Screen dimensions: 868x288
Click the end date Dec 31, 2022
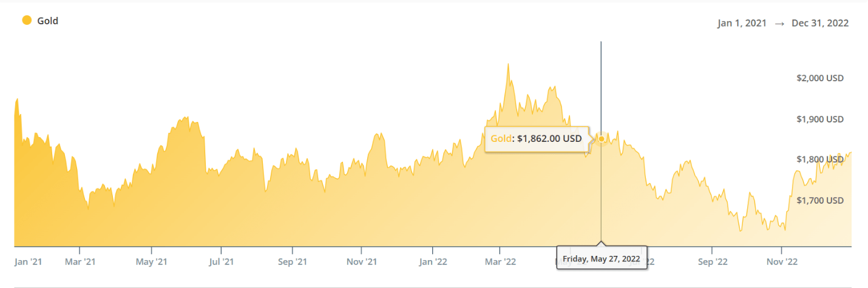pyautogui.click(x=820, y=23)
